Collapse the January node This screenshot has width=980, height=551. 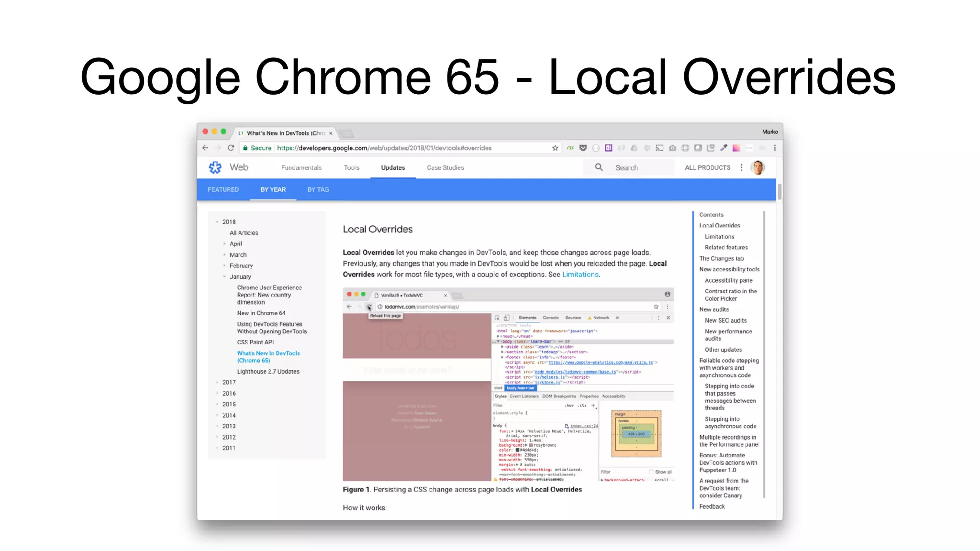[224, 276]
